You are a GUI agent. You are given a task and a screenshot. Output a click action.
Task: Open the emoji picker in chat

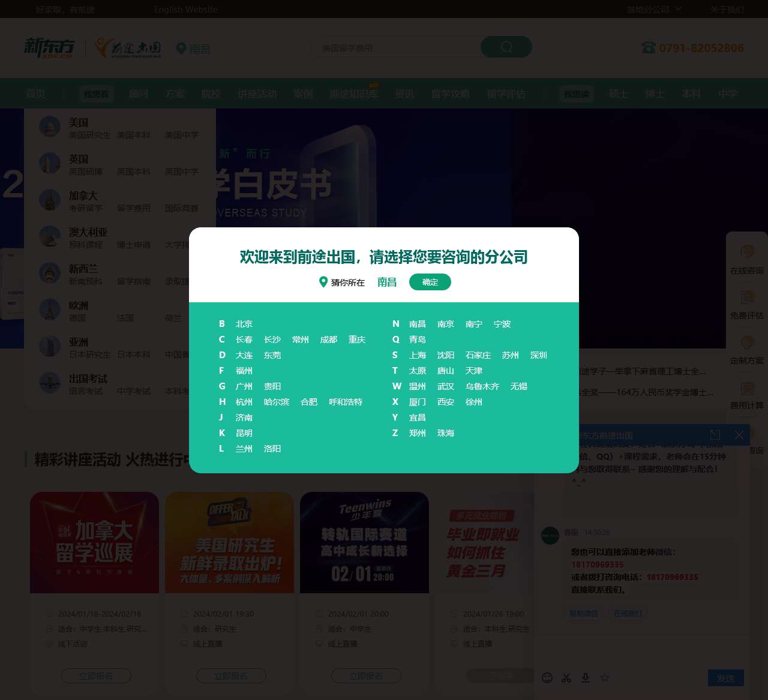(547, 677)
